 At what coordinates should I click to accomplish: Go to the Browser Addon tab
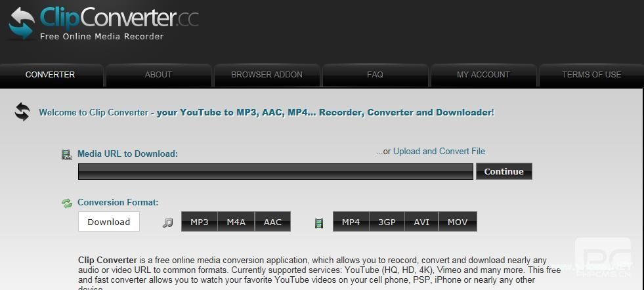coord(267,75)
